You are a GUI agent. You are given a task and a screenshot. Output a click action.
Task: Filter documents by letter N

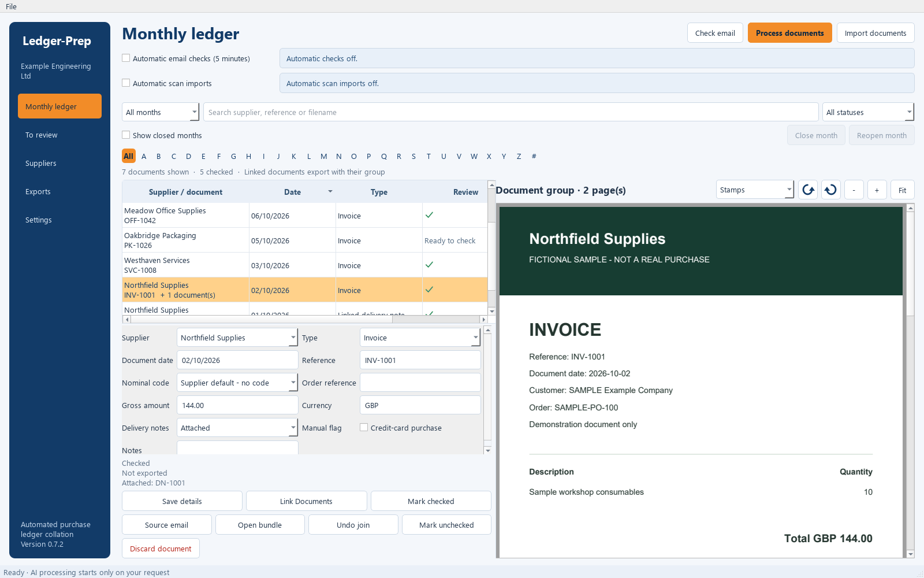[339, 156]
